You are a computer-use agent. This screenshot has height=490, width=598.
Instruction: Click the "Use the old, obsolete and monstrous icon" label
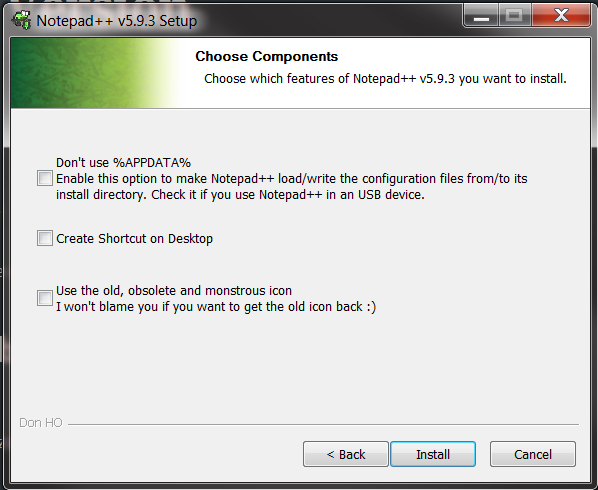tap(174, 291)
